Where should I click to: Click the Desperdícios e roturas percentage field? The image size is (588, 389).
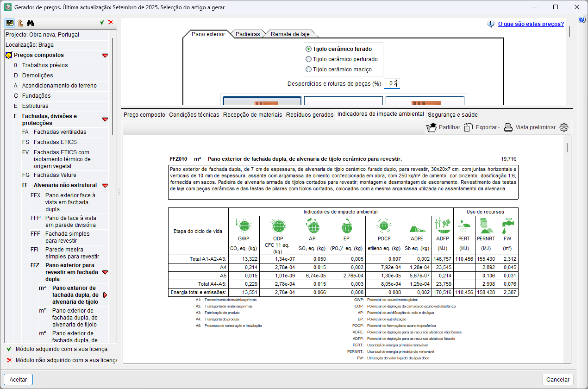(x=392, y=83)
